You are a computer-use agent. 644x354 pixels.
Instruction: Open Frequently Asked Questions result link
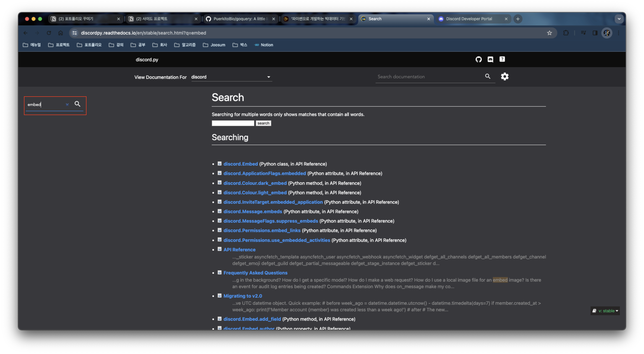click(255, 273)
